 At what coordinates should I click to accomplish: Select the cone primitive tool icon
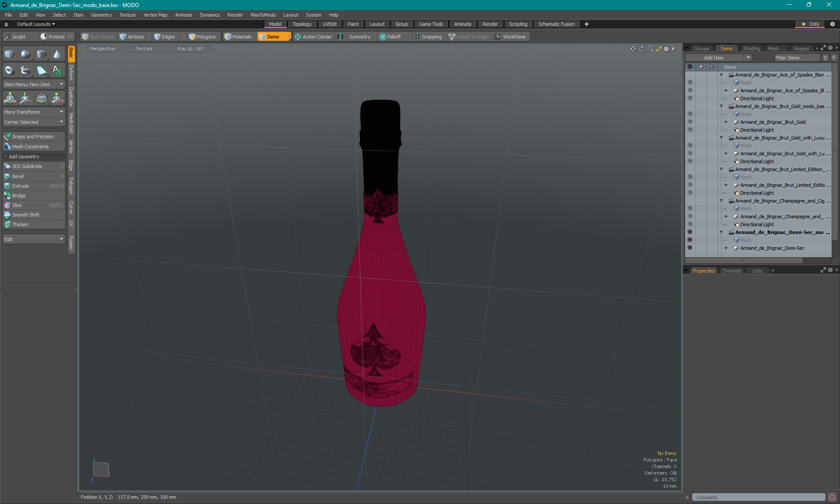click(x=57, y=54)
